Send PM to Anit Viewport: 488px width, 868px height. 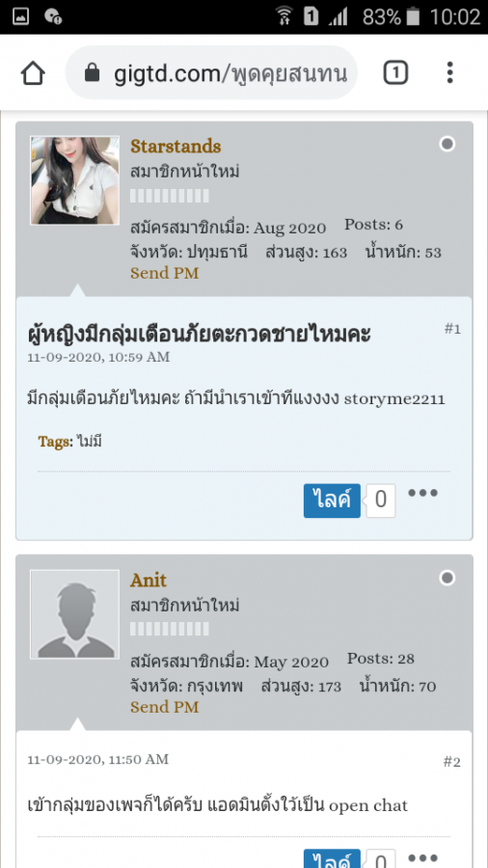pyautogui.click(x=164, y=707)
